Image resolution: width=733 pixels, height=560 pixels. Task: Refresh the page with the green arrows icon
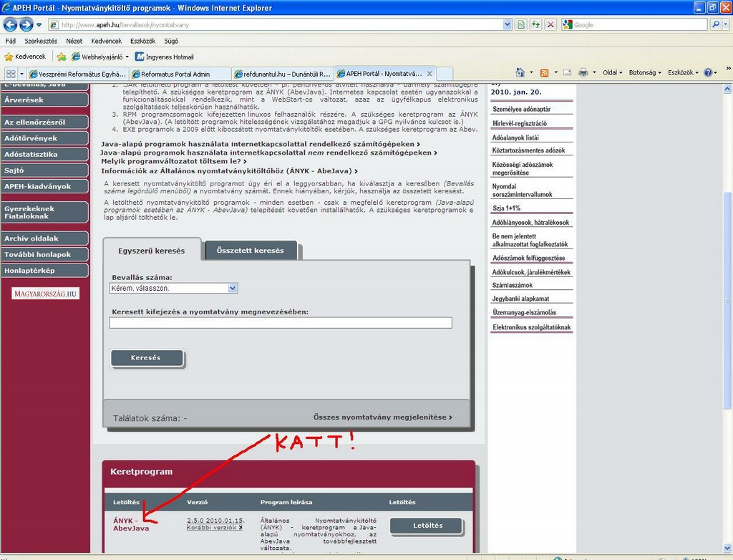click(x=535, y=25)
